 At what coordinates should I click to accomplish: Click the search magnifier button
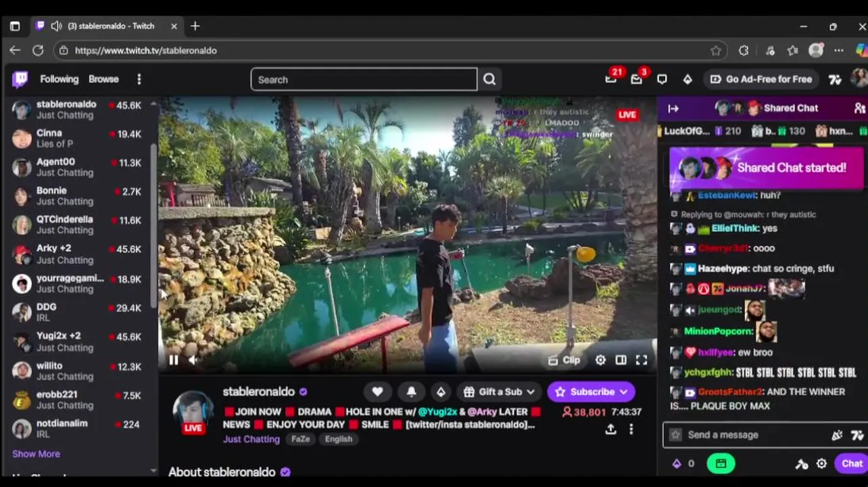tap(489, 79)
